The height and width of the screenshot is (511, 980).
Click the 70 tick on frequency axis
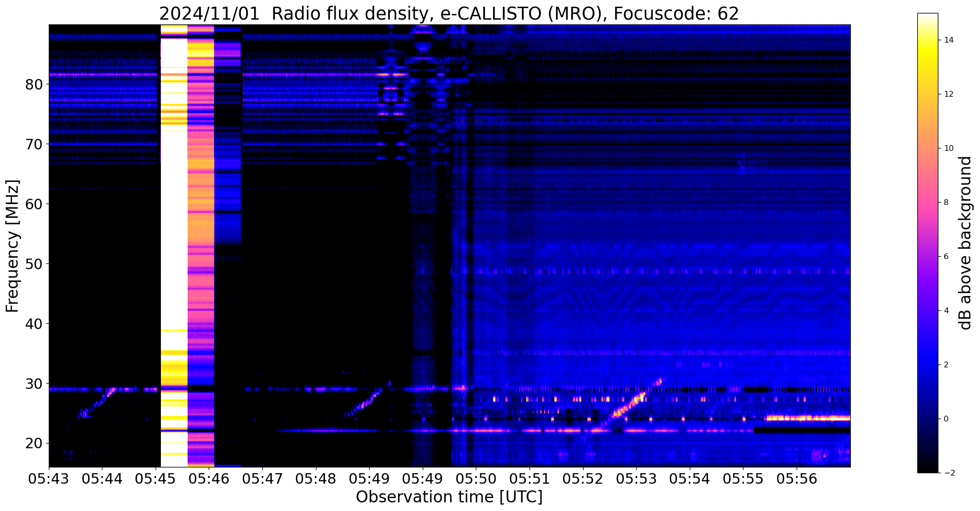pyautogui.click(x=34, y=144)
